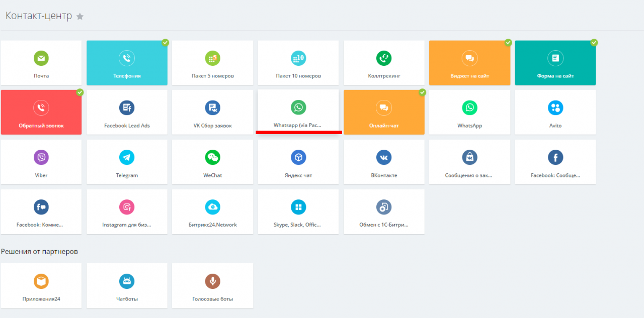
Task: Open the Форма на сайт tile
Action: coord(555,63)
